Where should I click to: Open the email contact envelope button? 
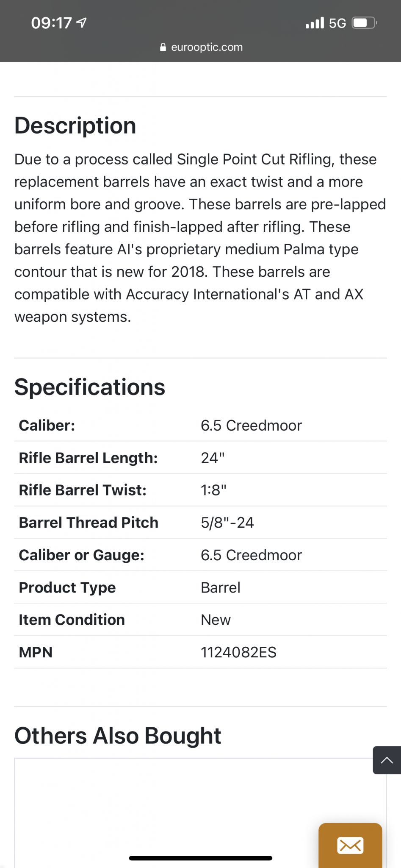pos(350,845)
